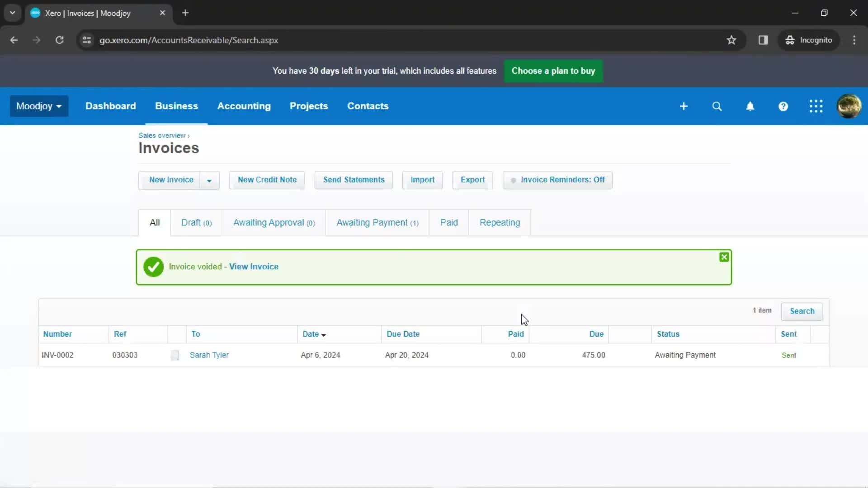Open the Accounting menu

pos(244,106)
